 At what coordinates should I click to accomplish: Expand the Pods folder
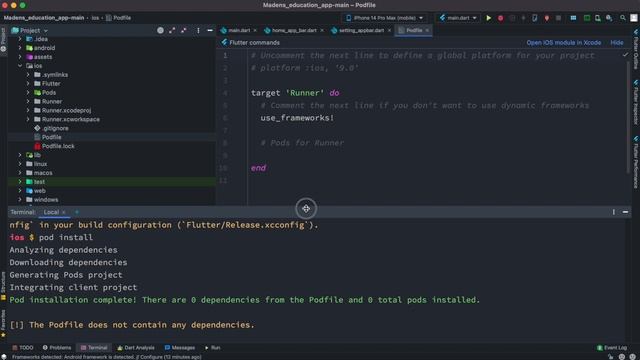coord(28,93)
